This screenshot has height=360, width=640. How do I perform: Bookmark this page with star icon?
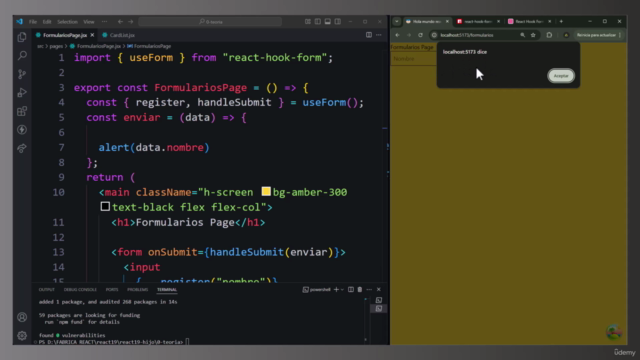click(533, 35)
